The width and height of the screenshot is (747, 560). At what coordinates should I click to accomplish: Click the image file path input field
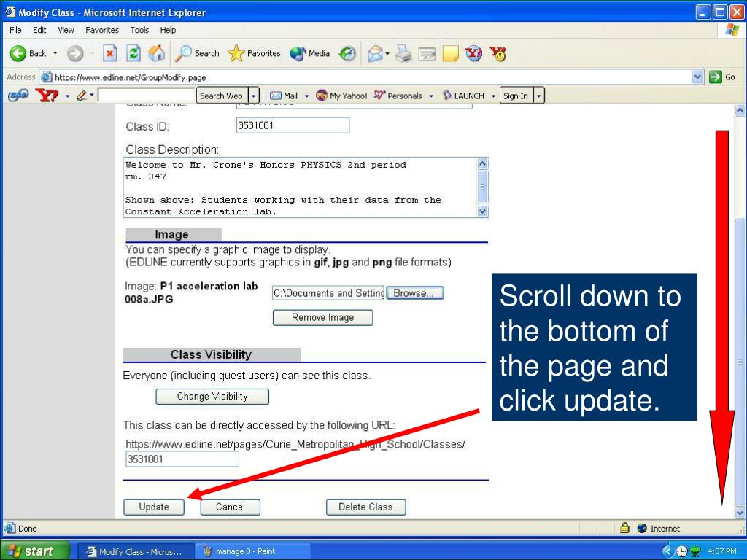tap(328, 293)
